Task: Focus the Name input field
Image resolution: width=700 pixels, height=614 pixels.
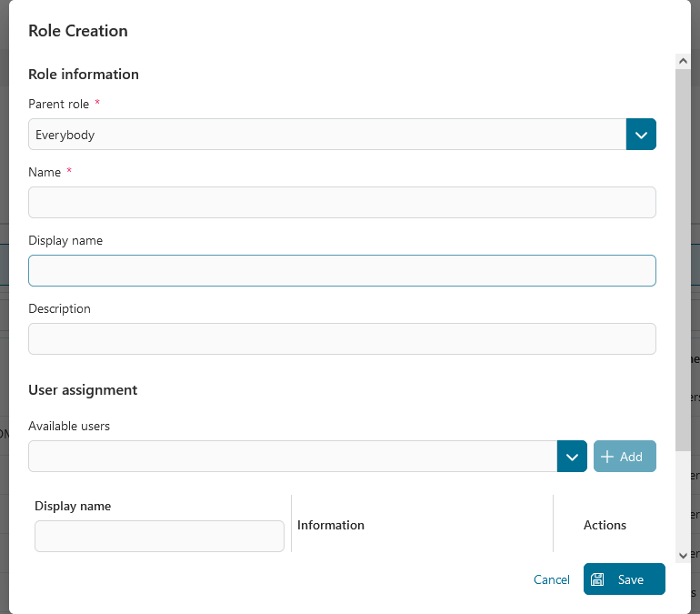Action: [342, 202]
